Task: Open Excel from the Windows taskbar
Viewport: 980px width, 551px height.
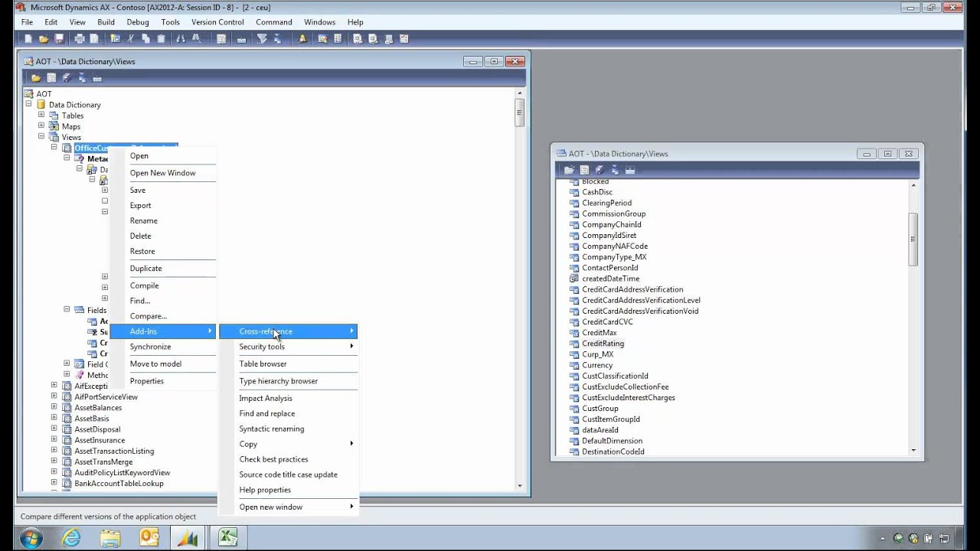Action: pos(227,538)
